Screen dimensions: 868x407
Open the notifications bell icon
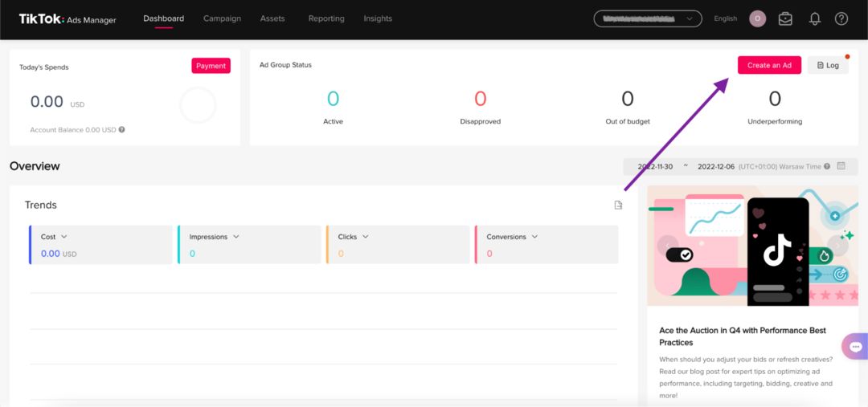tap(815, 18)
